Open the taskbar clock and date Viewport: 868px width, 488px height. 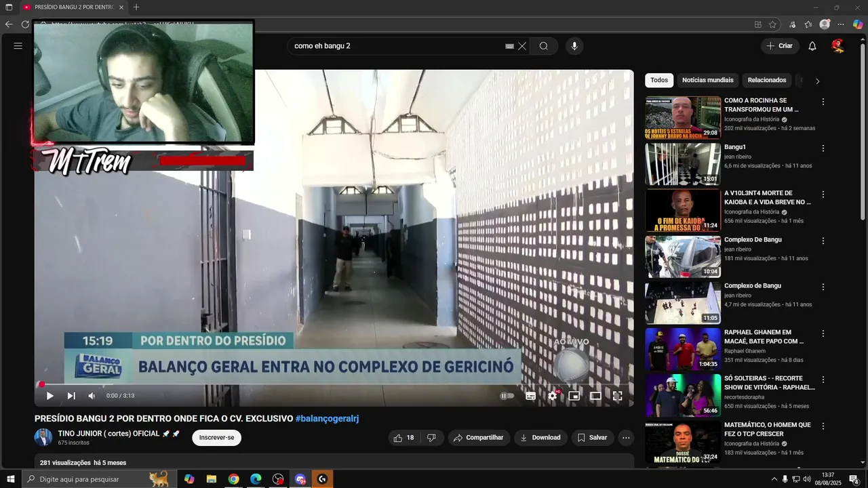coord(828,479)
